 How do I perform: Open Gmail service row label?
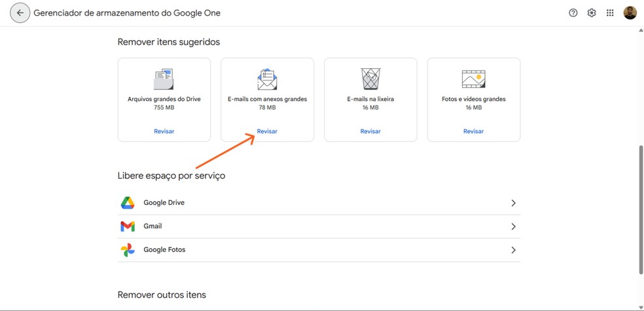tap(152, 226)
